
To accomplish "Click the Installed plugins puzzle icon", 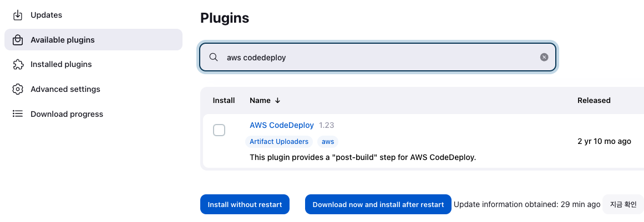I will click(17, 64).
